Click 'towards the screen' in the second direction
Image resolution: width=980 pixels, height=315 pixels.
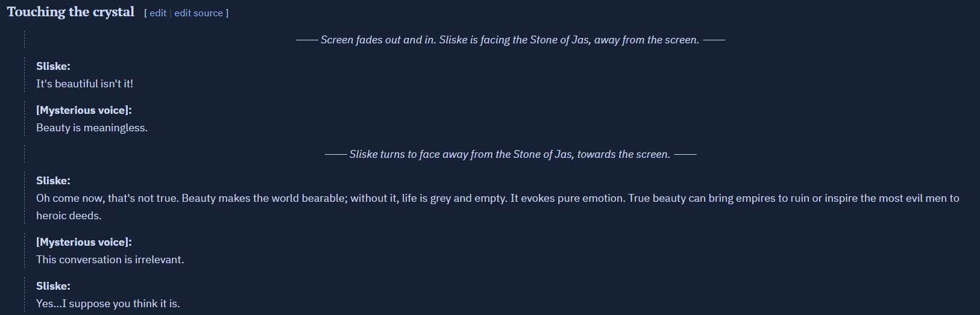point(624,154)
